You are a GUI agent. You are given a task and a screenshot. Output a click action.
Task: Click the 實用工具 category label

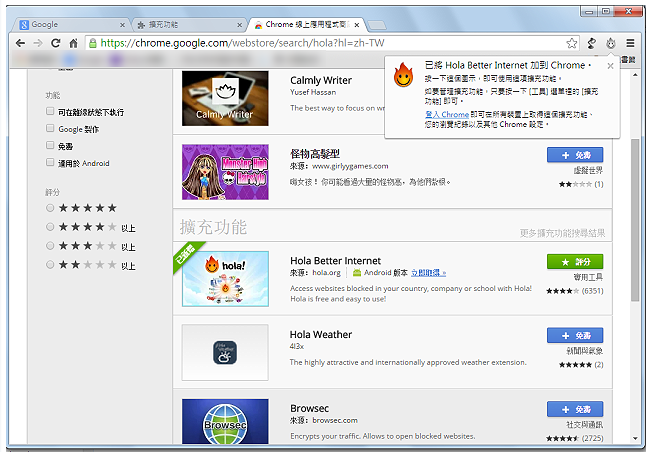point(588,277)
